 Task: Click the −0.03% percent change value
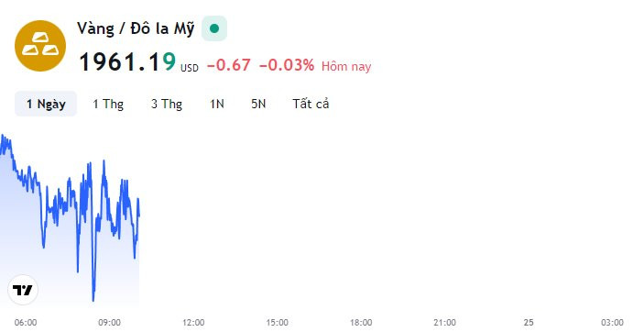287,65
